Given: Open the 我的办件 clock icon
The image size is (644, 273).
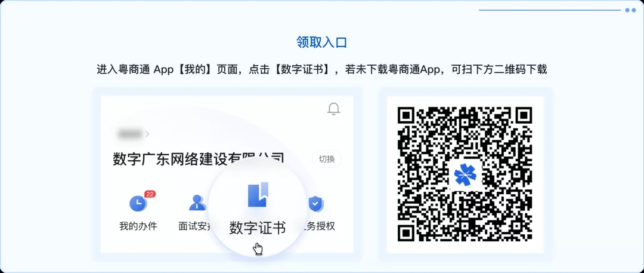Looking at the screenshot, I should [138, 203].
